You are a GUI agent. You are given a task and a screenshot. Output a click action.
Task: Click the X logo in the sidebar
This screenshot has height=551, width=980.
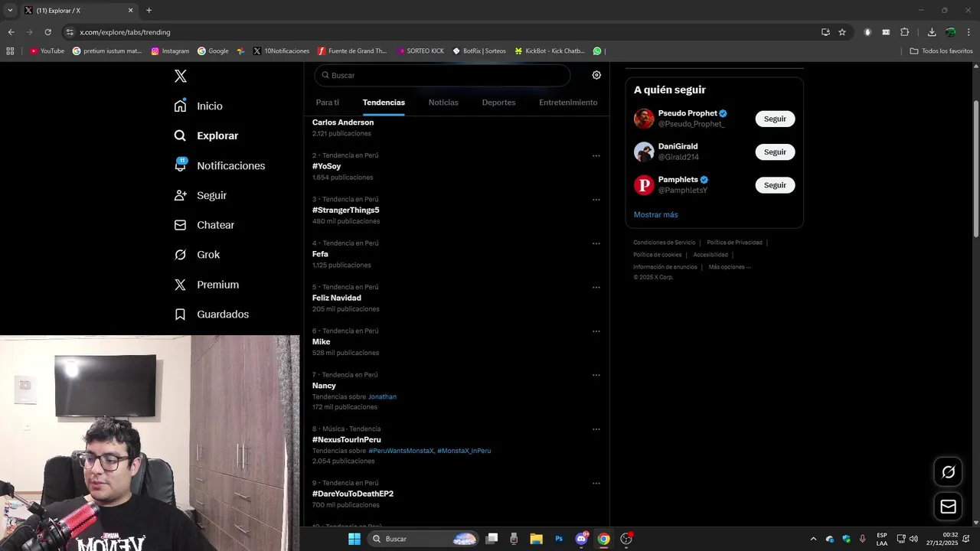[x=181, y=76]
